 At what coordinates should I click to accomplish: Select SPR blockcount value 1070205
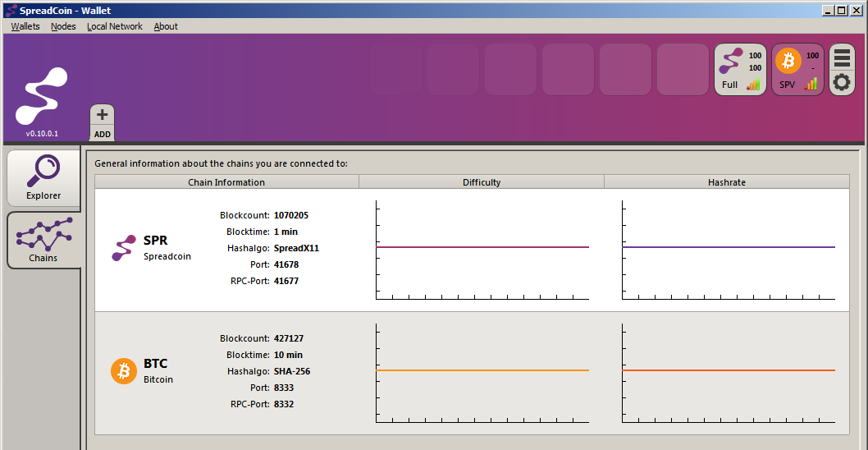(291, 215)
